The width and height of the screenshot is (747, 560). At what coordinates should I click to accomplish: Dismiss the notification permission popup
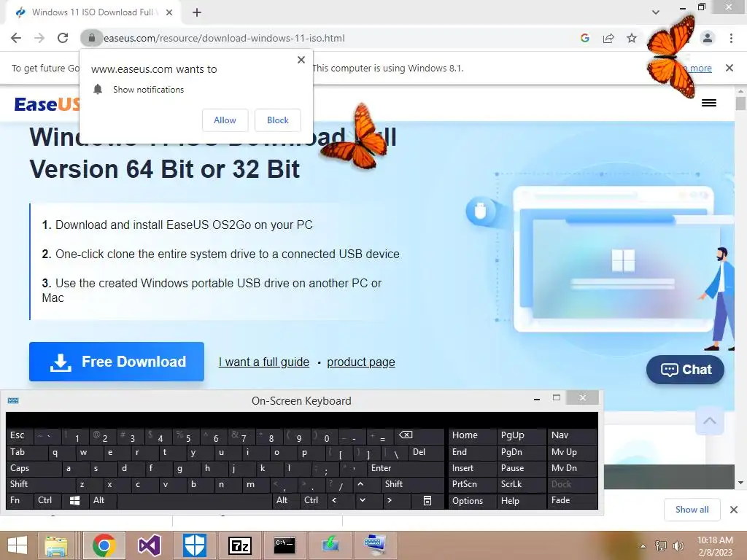[301, 60]
